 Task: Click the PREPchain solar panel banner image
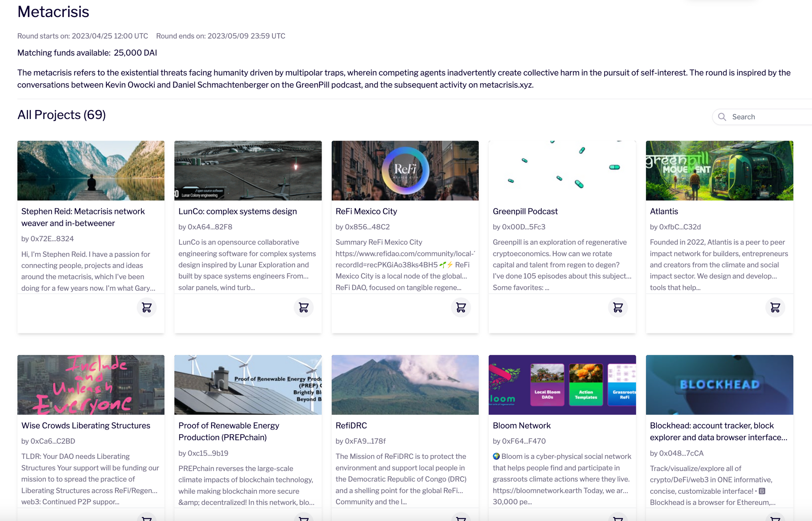[x=248, y=385]
